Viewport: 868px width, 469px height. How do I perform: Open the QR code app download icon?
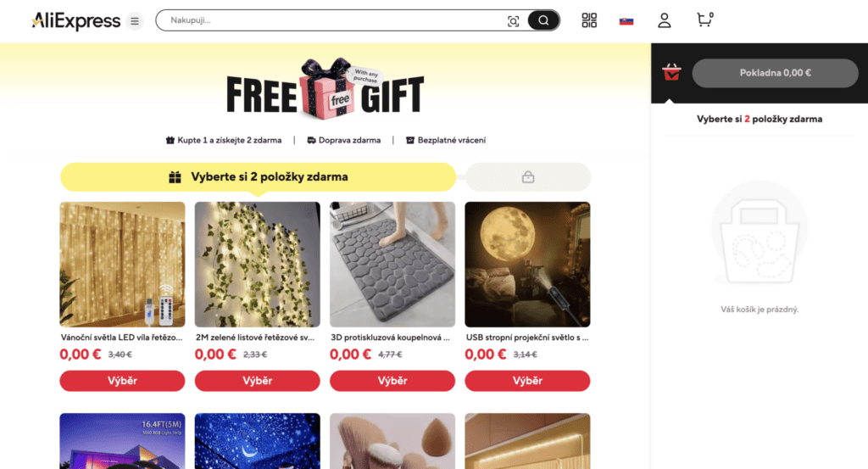point(589,20)
